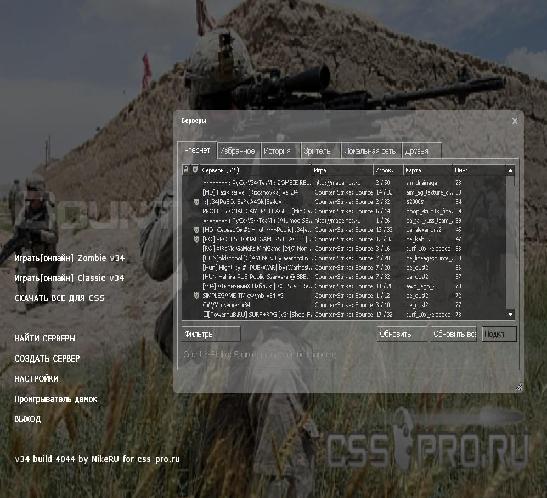Image resolution: width=547 pixels, height=498 pixels.
Task: Sort by the Игра column header
Action: tap(342, 170)
